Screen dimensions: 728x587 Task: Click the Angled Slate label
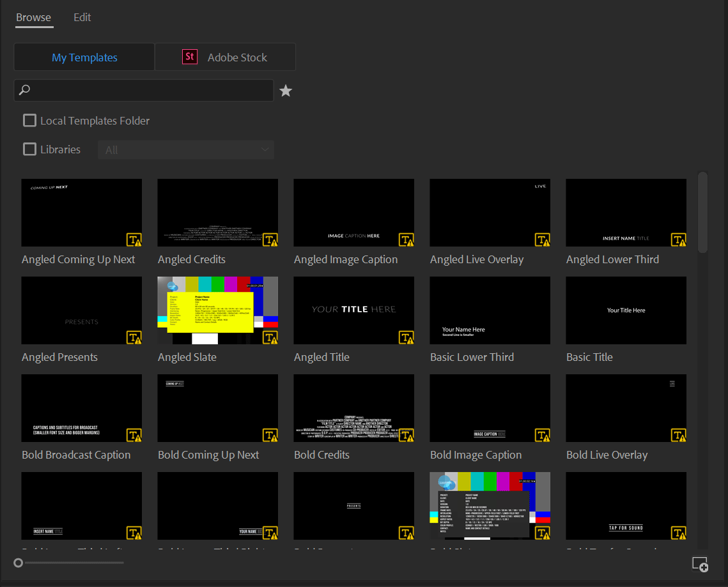(187, 357)
